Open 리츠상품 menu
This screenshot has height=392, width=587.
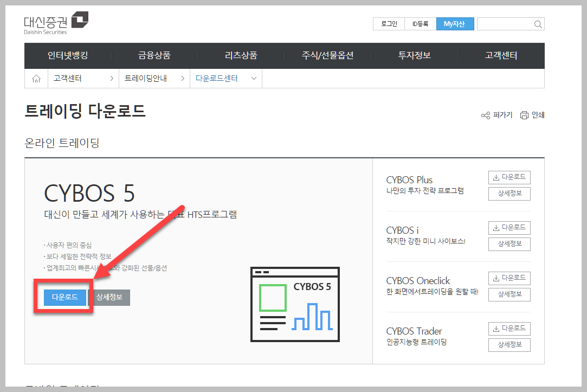click(241, 55)
